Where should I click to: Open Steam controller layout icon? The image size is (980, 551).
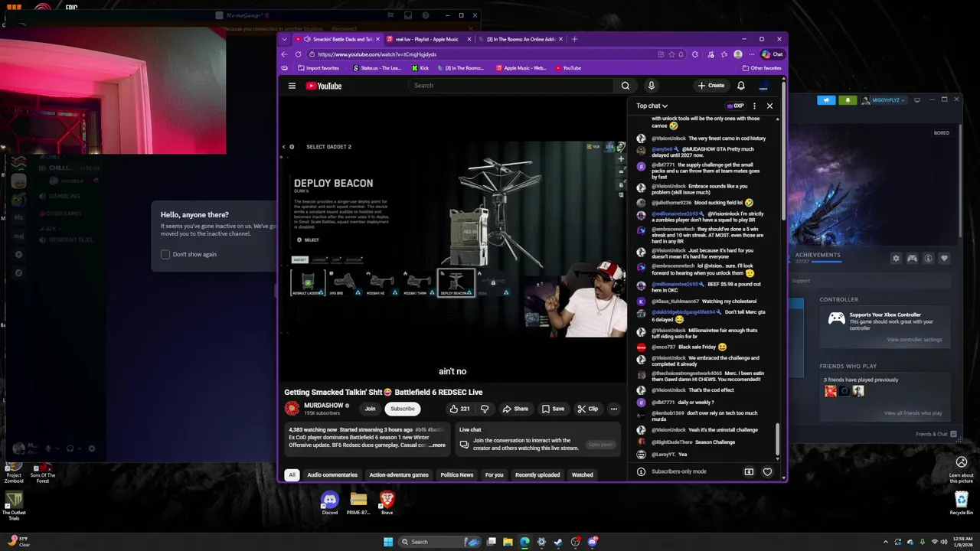click(912, 259)
